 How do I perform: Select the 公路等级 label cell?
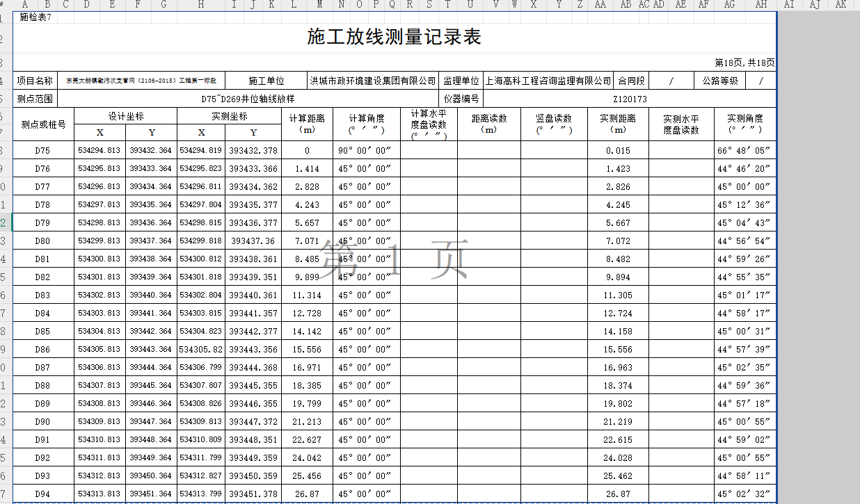click(719, 81)
